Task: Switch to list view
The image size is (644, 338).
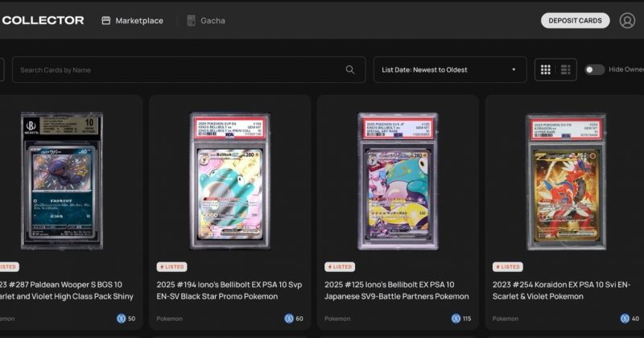Action: click(x=566, y=70)
